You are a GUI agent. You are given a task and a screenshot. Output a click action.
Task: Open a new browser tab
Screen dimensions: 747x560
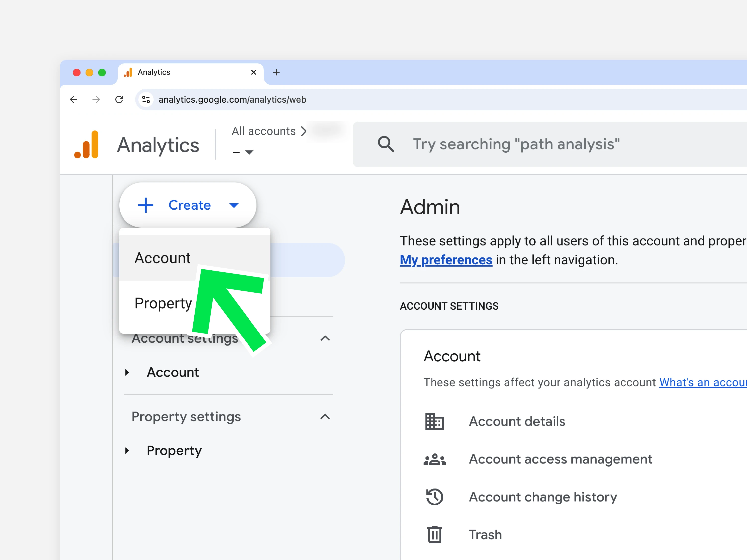pos(276,72)
